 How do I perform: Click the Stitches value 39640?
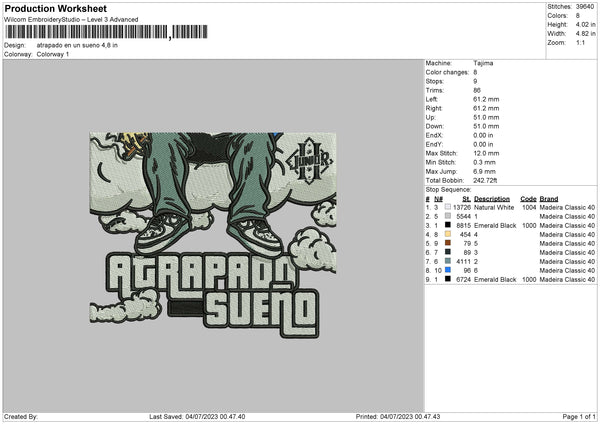585,7
